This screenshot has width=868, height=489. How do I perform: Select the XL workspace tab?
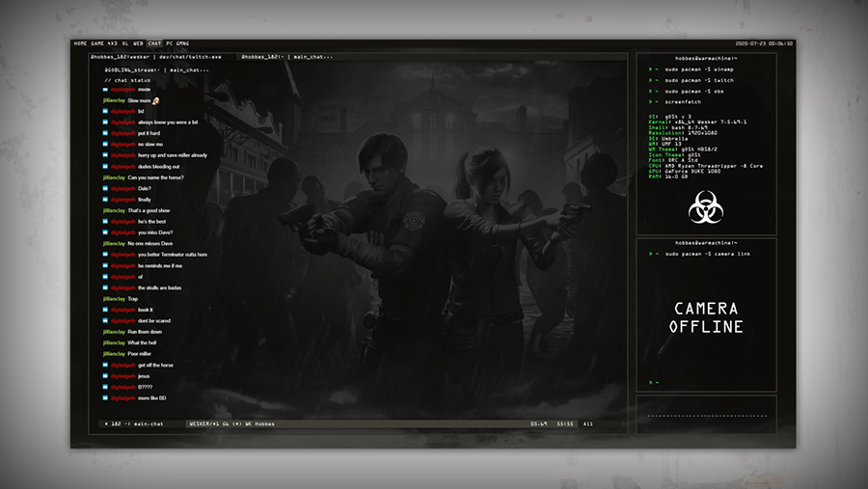[125, 43]
